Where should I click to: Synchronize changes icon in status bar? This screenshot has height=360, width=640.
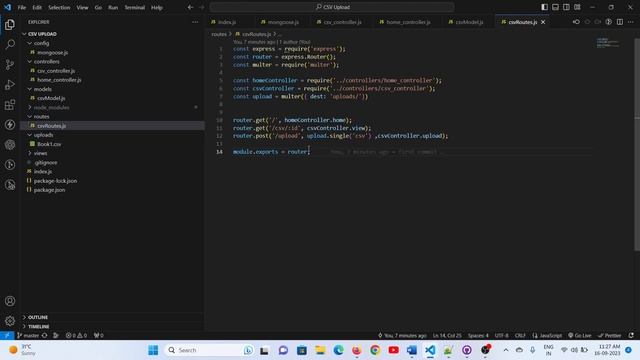tap(44, 336)
